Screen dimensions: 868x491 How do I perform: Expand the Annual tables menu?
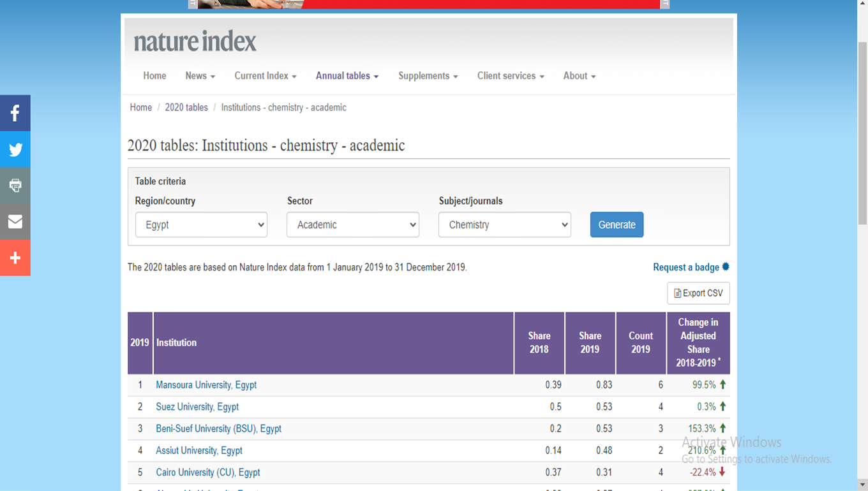[x=347, y=76]
